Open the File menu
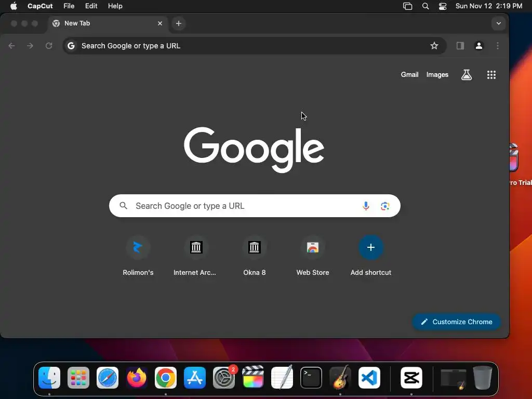532x399 pixels. coord(69,6)
